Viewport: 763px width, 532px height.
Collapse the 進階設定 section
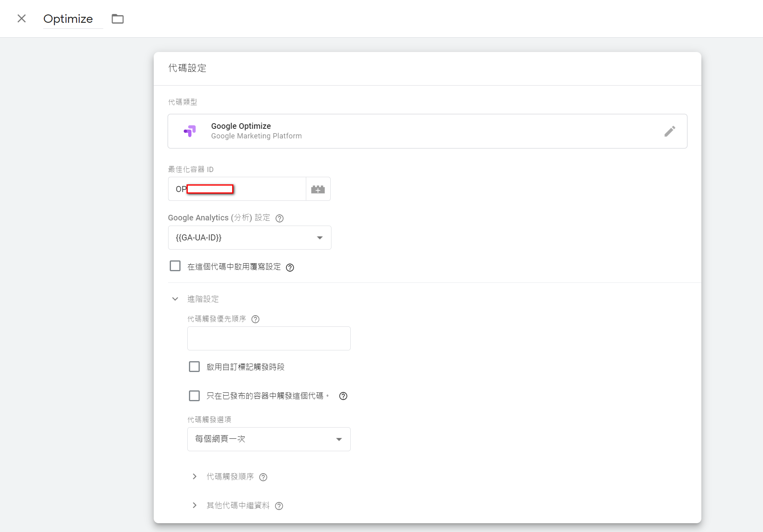175,299
